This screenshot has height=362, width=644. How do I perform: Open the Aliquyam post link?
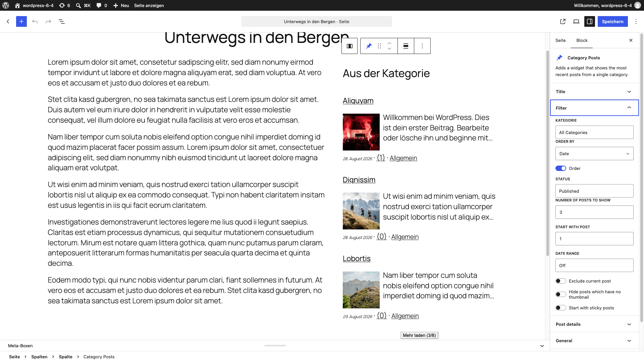point(358,101)
